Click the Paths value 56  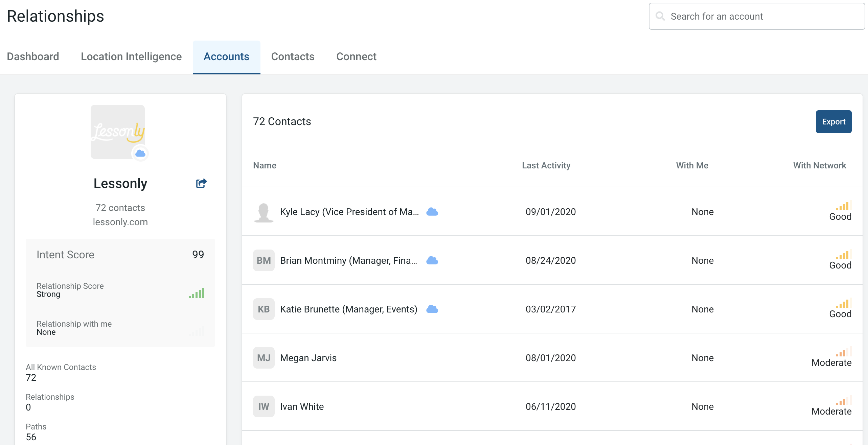31,437
